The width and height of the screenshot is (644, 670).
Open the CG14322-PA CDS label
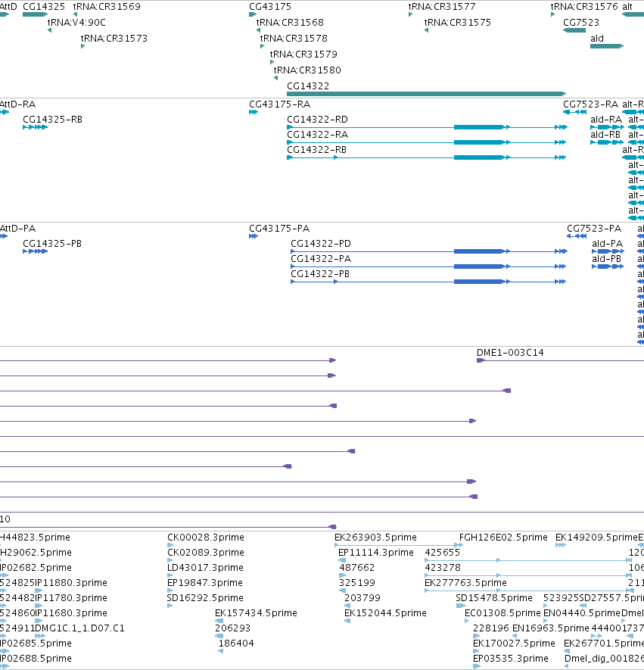321,259
